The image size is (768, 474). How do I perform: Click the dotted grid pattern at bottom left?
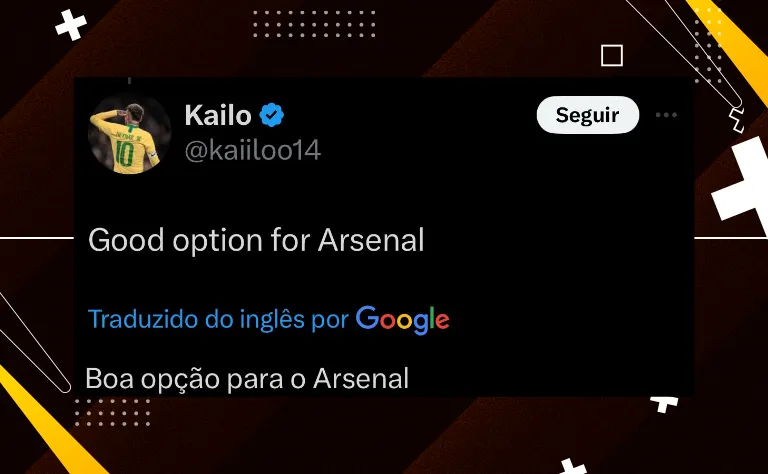[112, 412]
